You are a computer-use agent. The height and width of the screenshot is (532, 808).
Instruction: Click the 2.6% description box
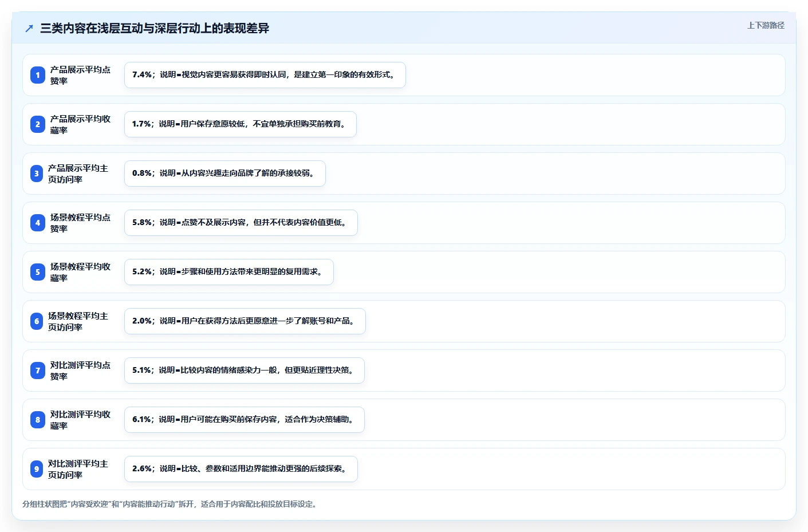pos(241,469)
